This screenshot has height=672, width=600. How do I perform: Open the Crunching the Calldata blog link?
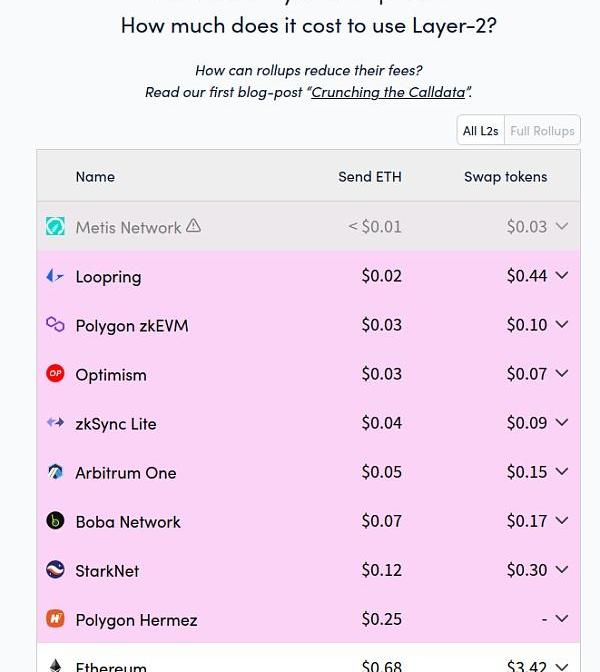coord(388,92)
